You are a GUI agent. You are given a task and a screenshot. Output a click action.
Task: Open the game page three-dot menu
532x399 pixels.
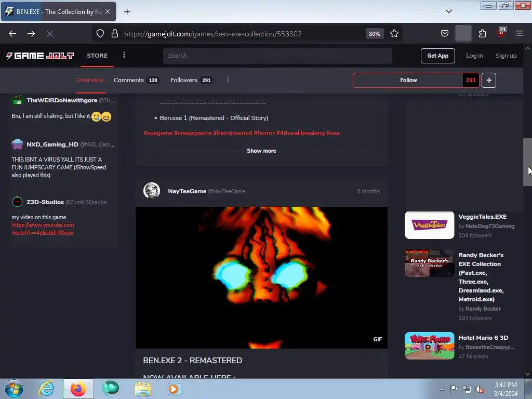tap(228, 79)
